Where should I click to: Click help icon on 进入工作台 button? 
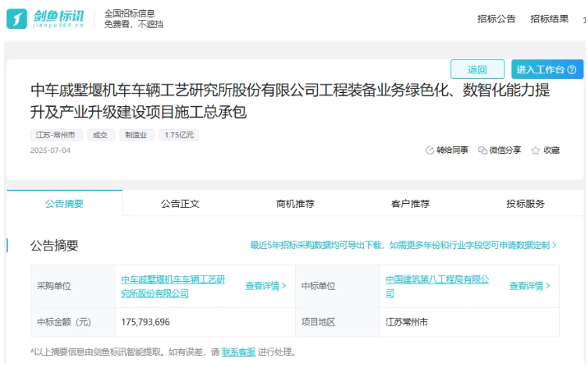572,69
